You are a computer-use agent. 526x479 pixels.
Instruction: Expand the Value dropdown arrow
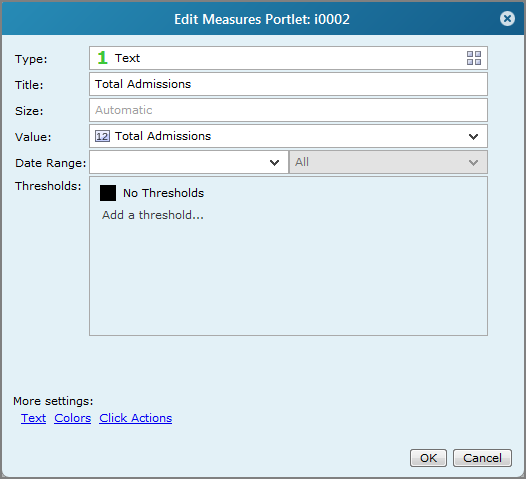[x=473, y=137]
